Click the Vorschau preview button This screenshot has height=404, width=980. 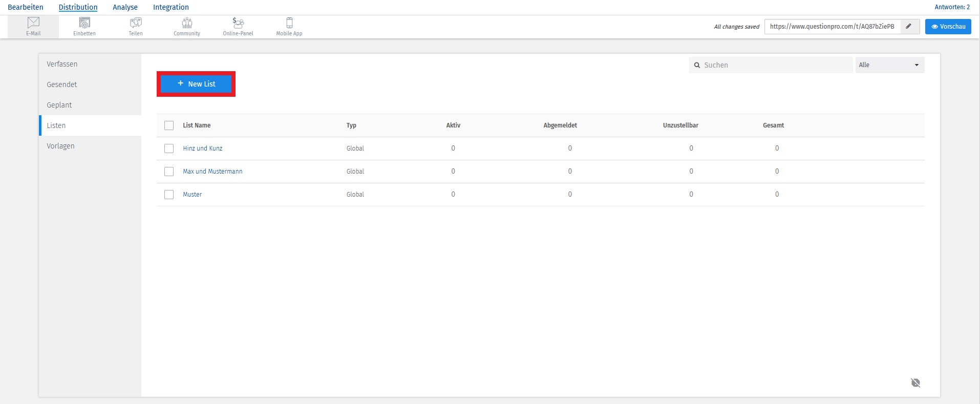click(948, 27)
